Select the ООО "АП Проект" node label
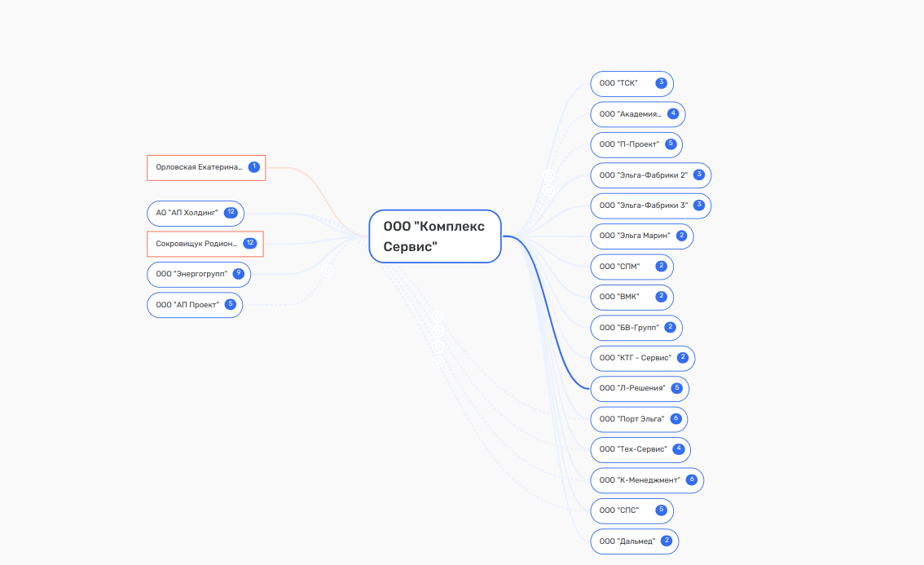This screenshot has height=565, width=924. pyautogui.click(x=187, y=305)
